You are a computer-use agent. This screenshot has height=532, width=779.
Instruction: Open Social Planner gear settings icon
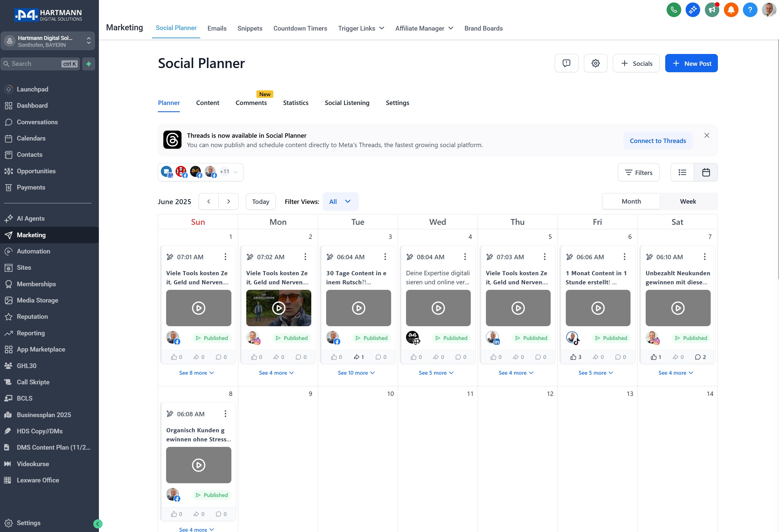pyautogui.click(x=595, y=63)
